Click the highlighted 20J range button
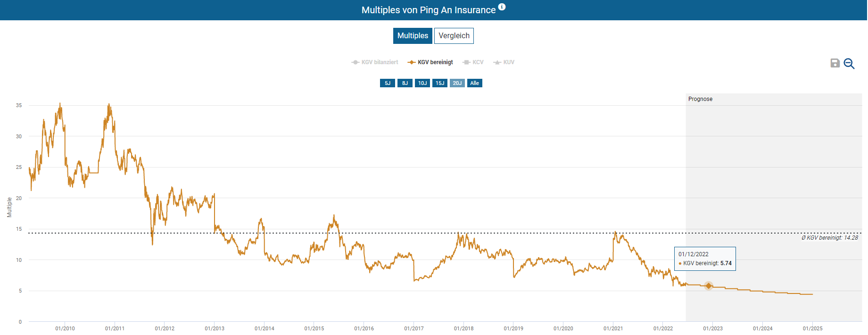868x335 pixels. [457, 83]
